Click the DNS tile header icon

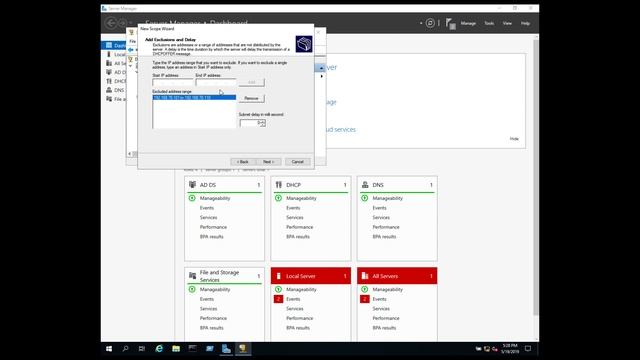coord(365,184)
